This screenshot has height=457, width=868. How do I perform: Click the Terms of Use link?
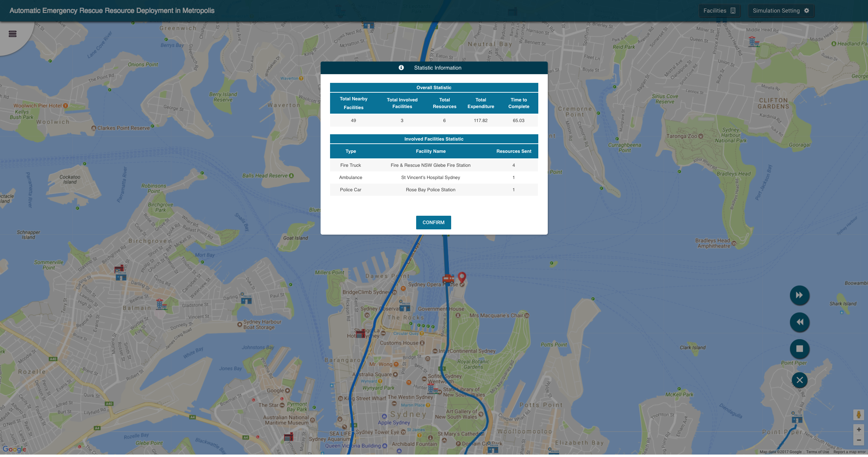pyautogui.click(x=817, y=452)
